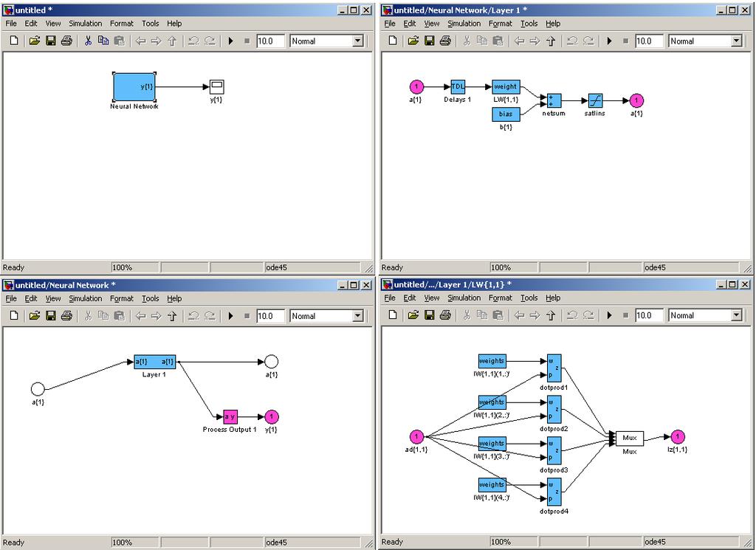Select the TDL Delays 1 block

click(458, 87)
